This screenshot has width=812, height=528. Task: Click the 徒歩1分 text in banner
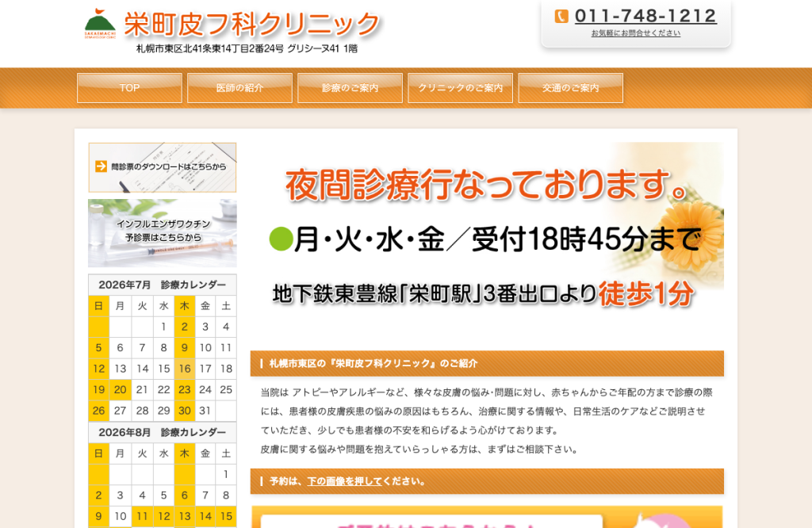click(645, 293)
